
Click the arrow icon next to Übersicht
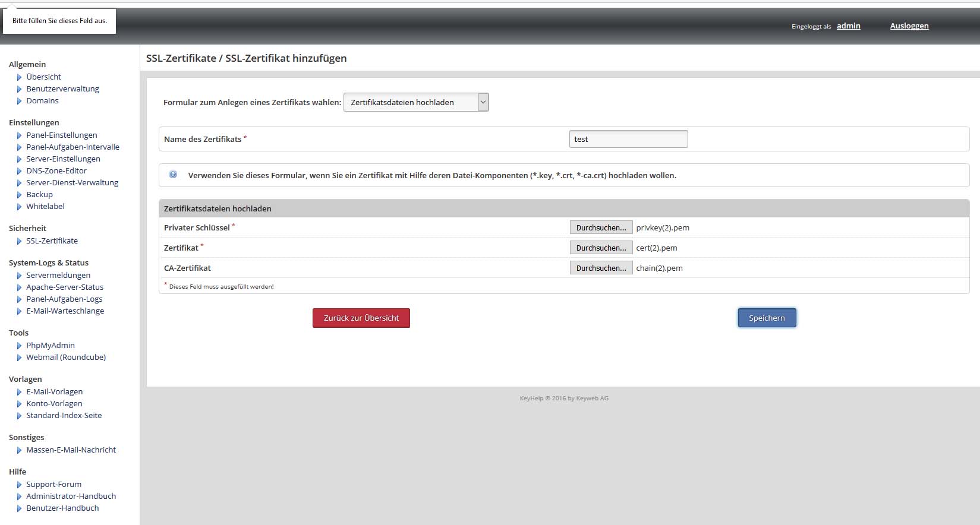[19, 77]
